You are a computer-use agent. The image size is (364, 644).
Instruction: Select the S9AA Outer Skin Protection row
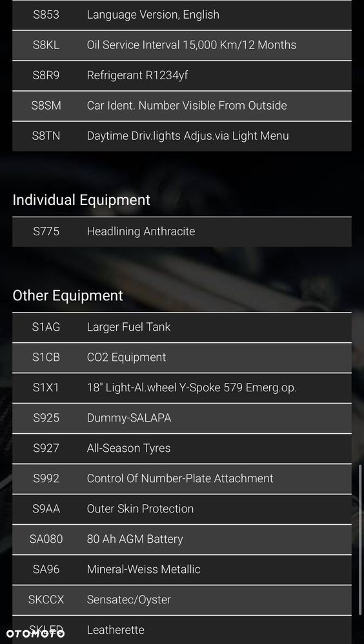click(182, 509)
